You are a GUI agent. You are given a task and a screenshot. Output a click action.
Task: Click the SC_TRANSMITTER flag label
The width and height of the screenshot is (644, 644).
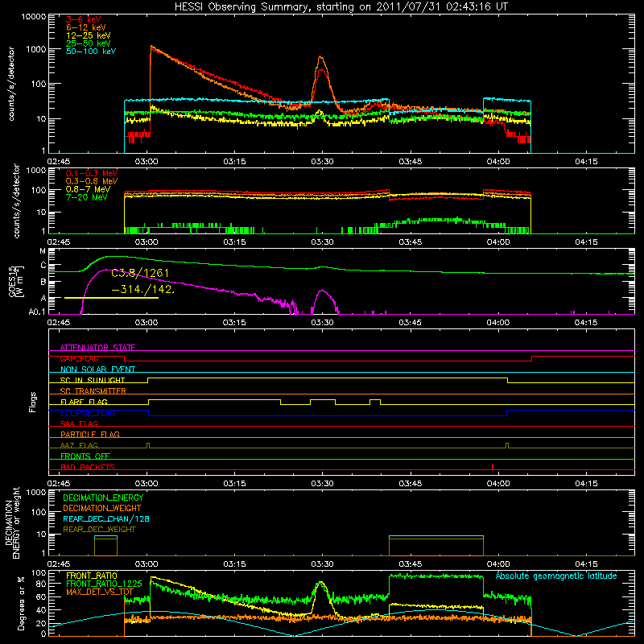point(93,391)
